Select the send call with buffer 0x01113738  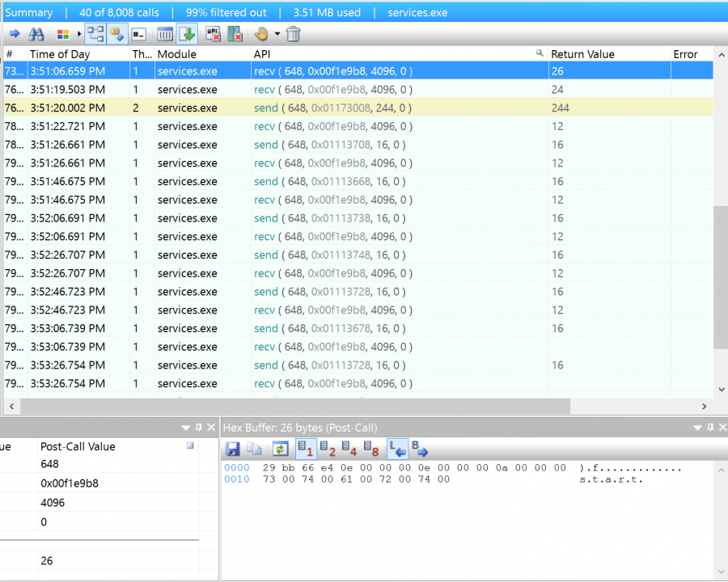point(358,218)
